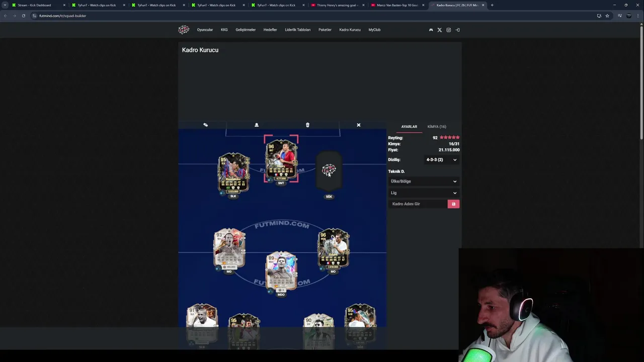This screenshot has width=644, height=362.
Task: Open the Oyuncular menu item
Action: pyautogui.click(x=205, y=30)
